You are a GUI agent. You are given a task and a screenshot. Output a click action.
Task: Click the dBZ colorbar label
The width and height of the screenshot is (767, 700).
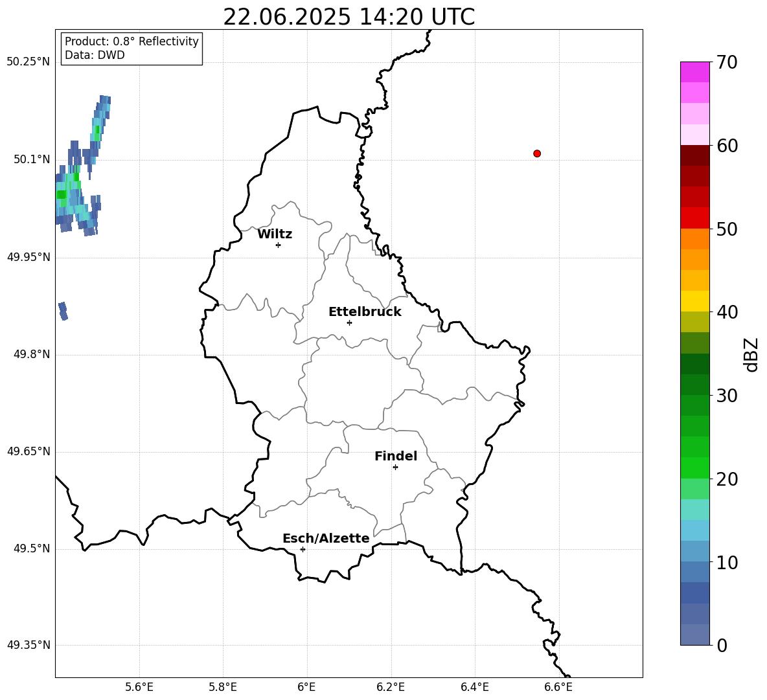click(751, 354)
